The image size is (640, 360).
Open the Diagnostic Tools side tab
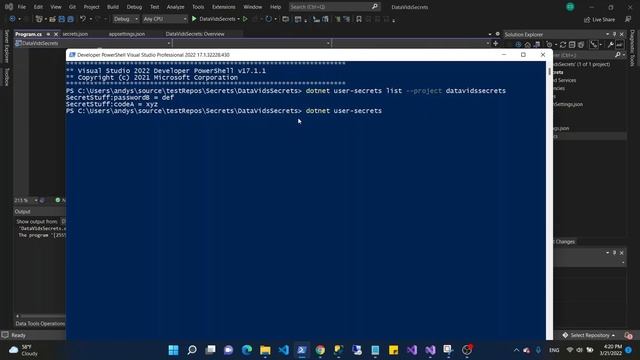pyautogui.click(x=632, y=47)
